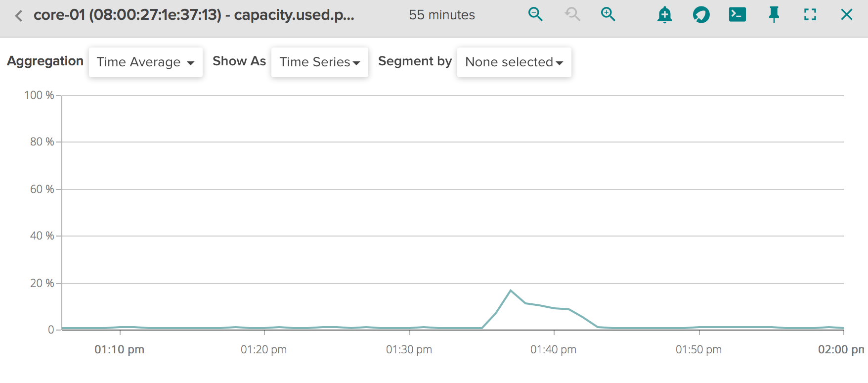Create an alert with the bell icon

pyautogui.click(x=665, y=15)
